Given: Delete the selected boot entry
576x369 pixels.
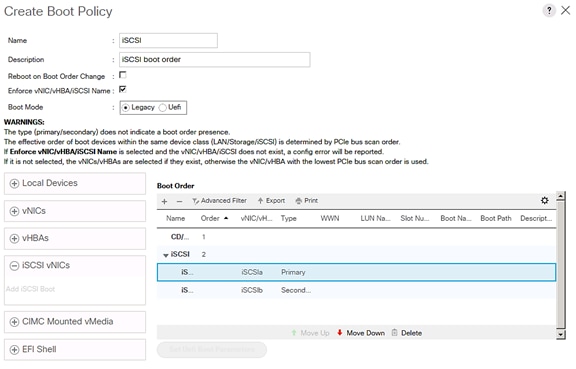Looking at the screenshot, I should 407,333.
